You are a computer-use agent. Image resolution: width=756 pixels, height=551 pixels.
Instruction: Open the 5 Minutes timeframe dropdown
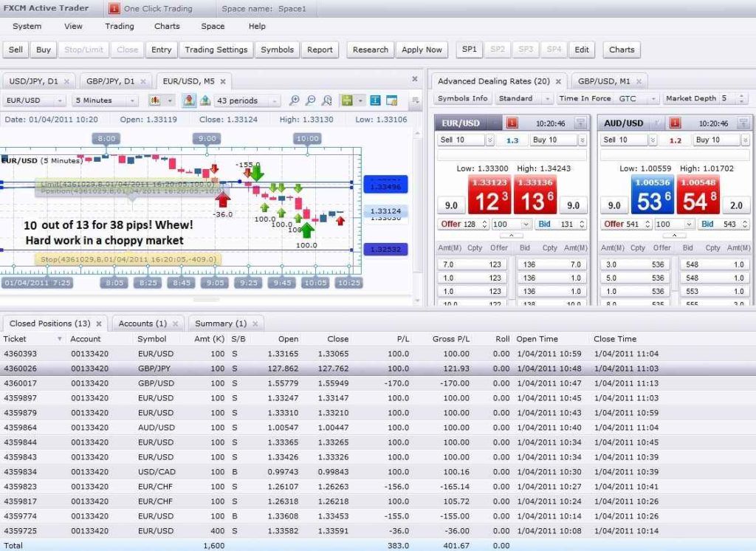[105, 100]
